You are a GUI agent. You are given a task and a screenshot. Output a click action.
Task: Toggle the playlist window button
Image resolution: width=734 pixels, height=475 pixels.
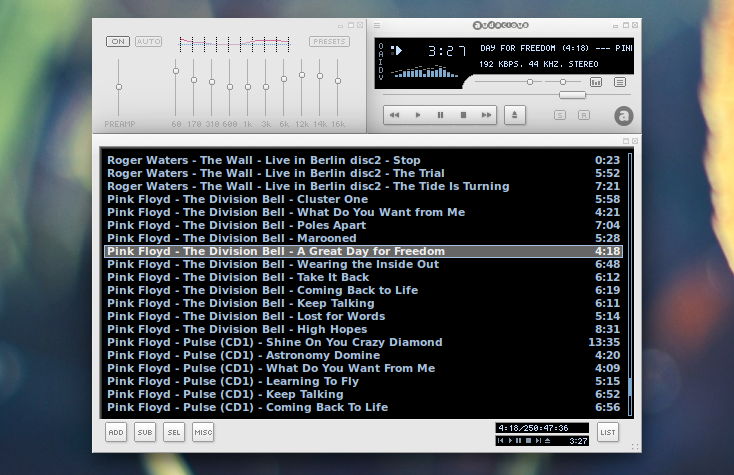[620, 82]
